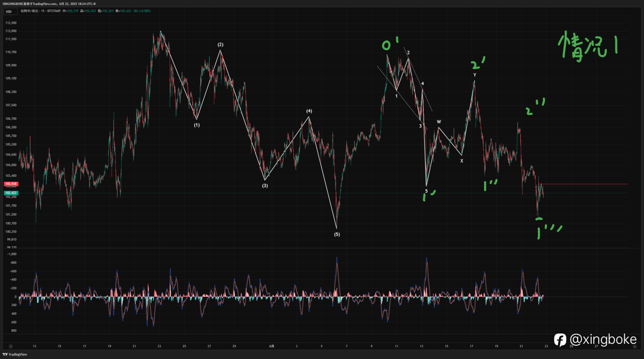The image size is (644, 359).
Task: Select the wave label (5) at the low
Action: [x=337, y=234]
